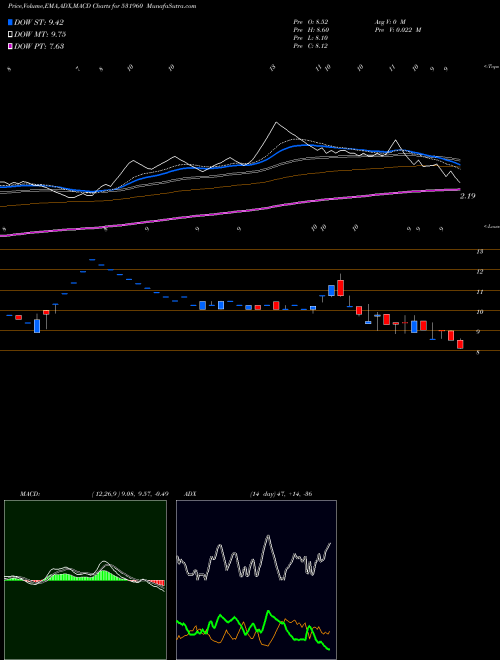Click price axis label 11
The image size is (500, 660).
point(479,292)
